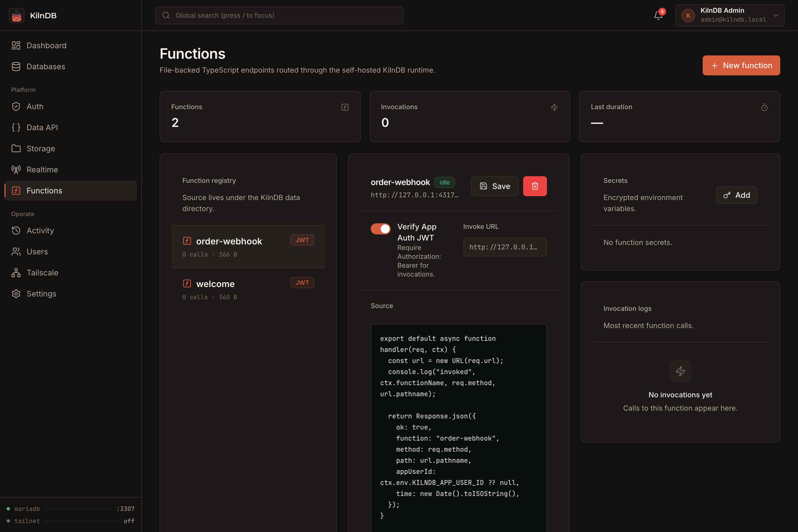
Task: Click the Invocations lightning icon
Action: click(x=554, y=107)
